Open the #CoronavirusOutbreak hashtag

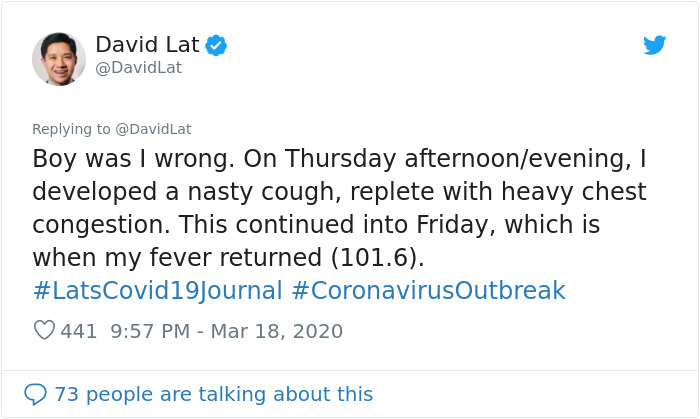[428, 291]
